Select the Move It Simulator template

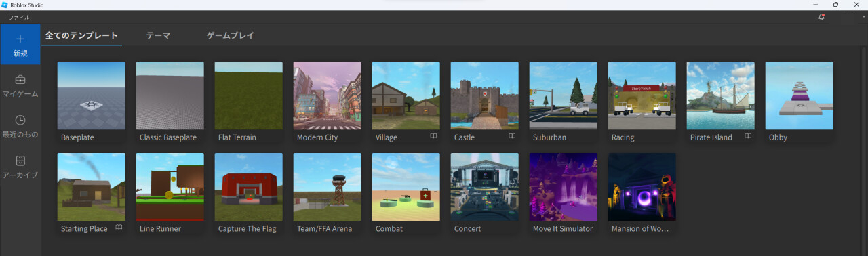tap(564, 187)
